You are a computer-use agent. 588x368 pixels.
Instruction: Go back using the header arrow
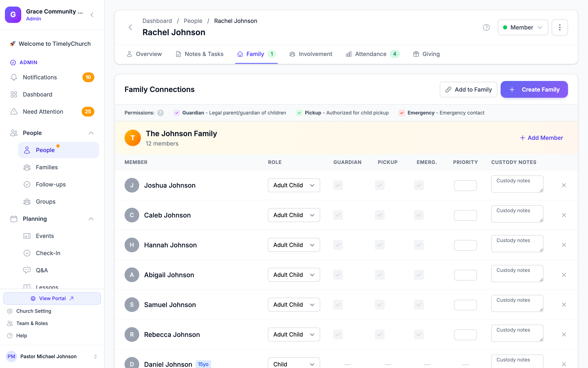click(x=130, y=28)
